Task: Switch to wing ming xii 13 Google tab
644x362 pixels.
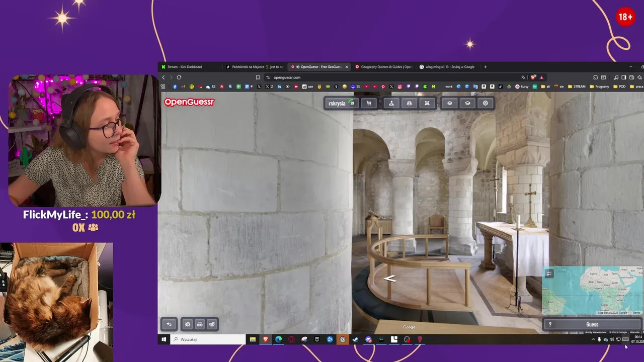Action: pos(447,67)
